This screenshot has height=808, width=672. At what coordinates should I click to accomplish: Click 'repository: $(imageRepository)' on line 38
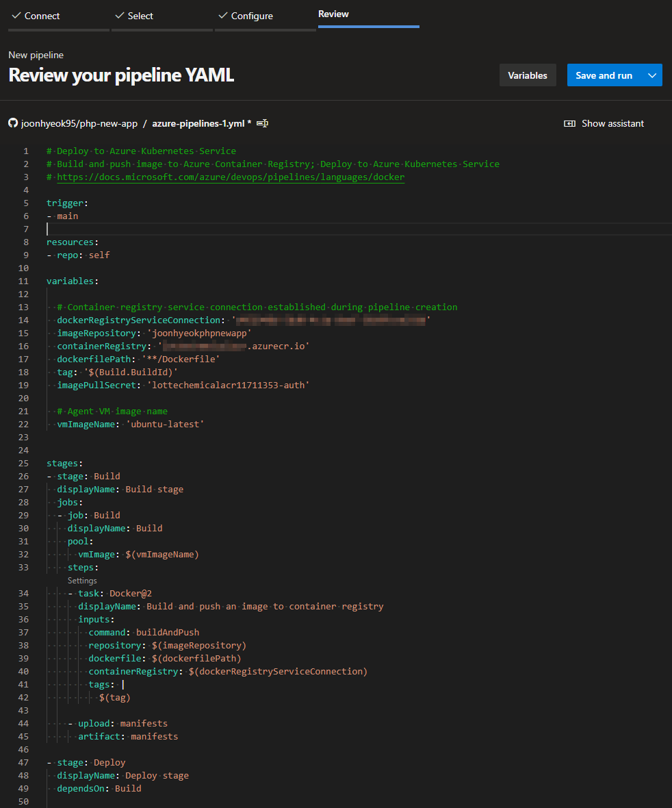point(168,646)
